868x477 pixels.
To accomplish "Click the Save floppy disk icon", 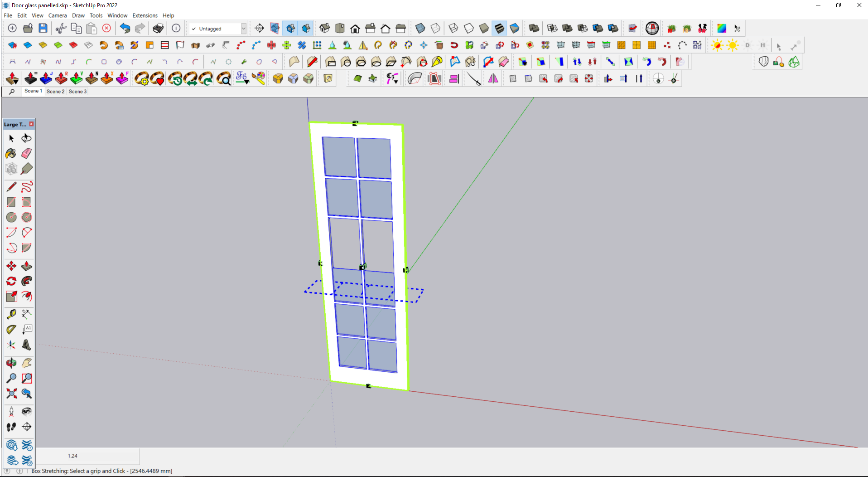I will tap(43, 28).
